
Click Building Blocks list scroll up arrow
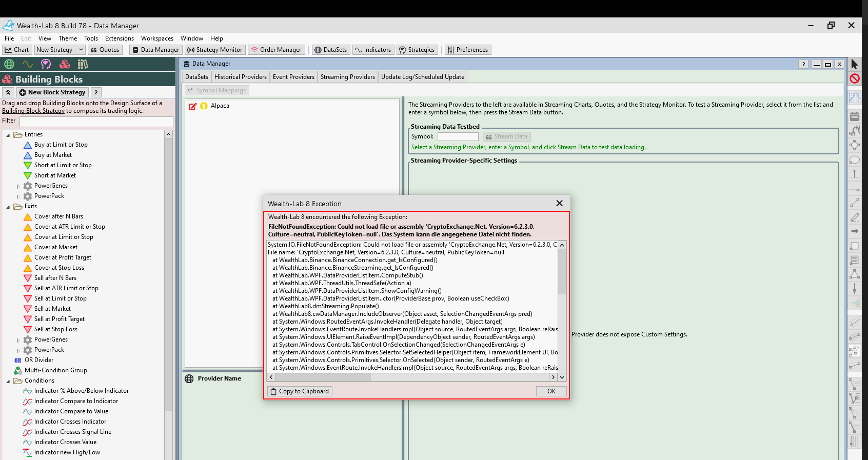pyautogui.click(x=168, y=134)
